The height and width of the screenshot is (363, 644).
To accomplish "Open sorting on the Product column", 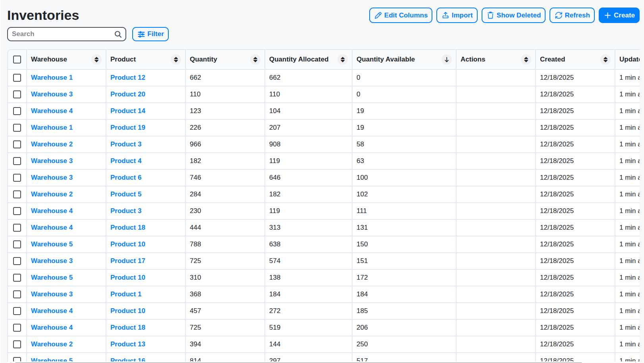I will (175, 59).
